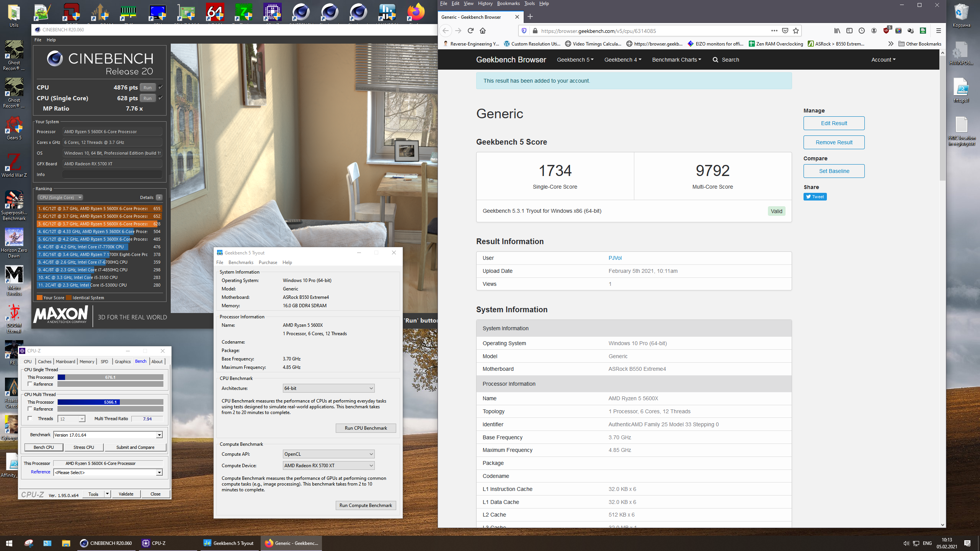
Task: Click the Set Baseline button
Action: click(x=833, y=171)
